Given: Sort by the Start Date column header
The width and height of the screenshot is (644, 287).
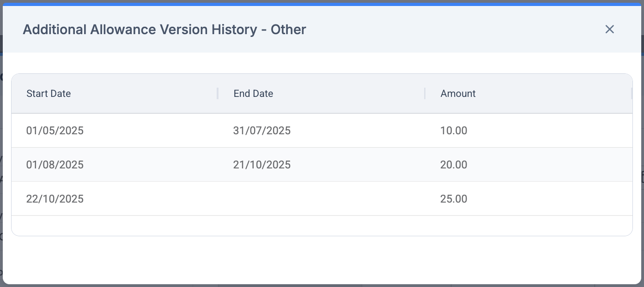Looking at the screenshot, I should (49, 94).
